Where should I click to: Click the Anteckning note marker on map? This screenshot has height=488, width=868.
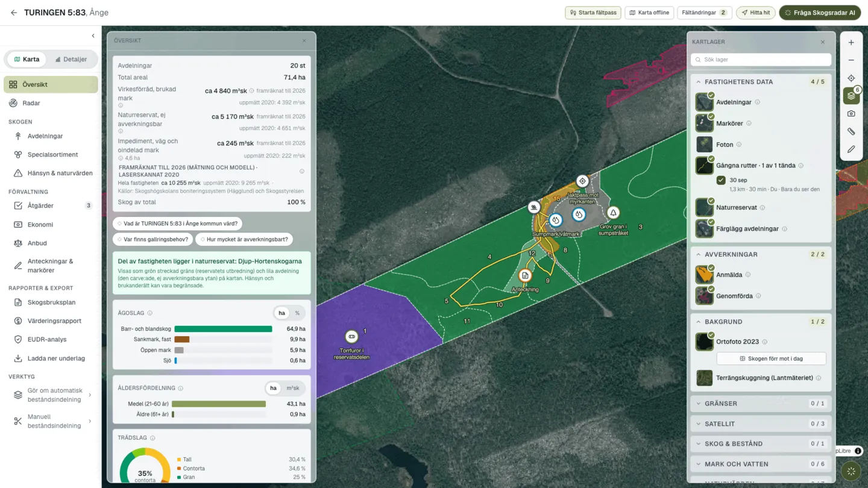[x=525, y=276]
